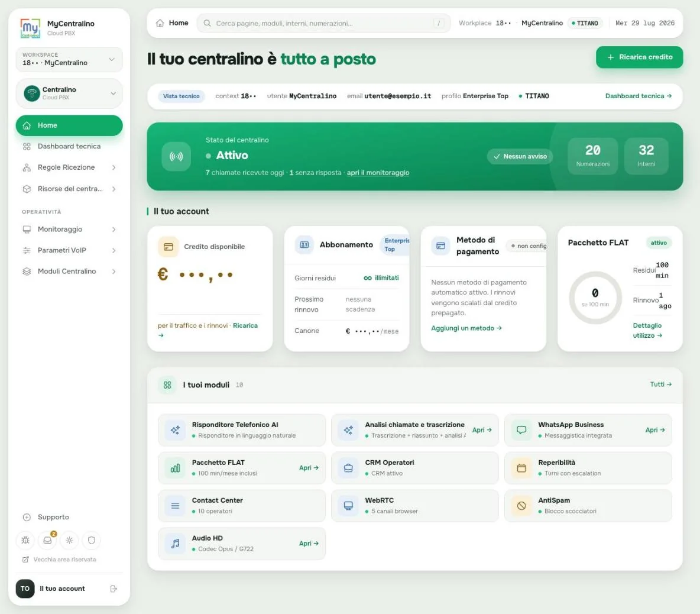The image size is (700, 614).
Task: Open the inbox icon with badge 2
Action: pos(47,540)
